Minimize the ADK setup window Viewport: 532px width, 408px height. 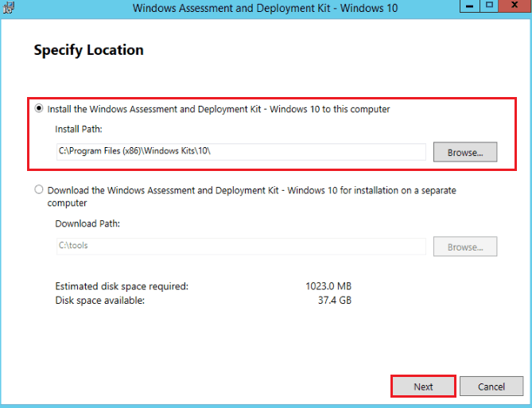469,6
